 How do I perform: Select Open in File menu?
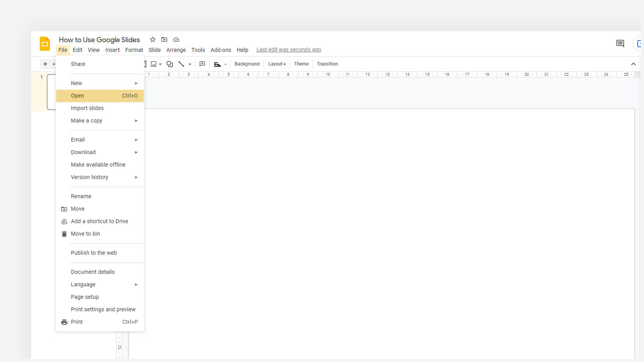tap(100, 96)
